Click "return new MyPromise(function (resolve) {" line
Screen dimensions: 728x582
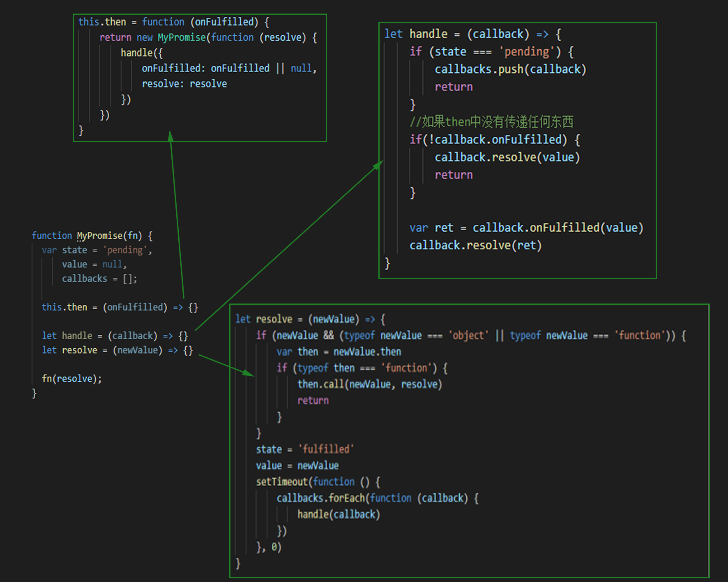(208, 37)
